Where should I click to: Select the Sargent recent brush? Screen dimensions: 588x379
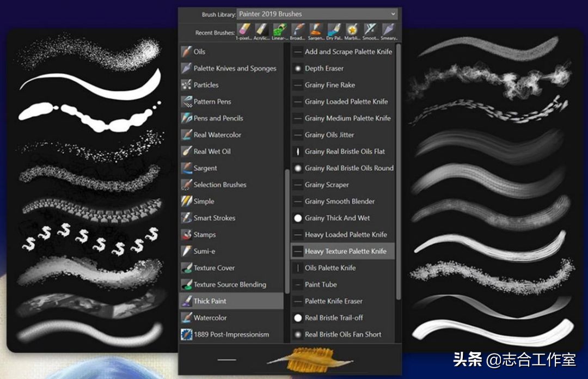[316, 32]
